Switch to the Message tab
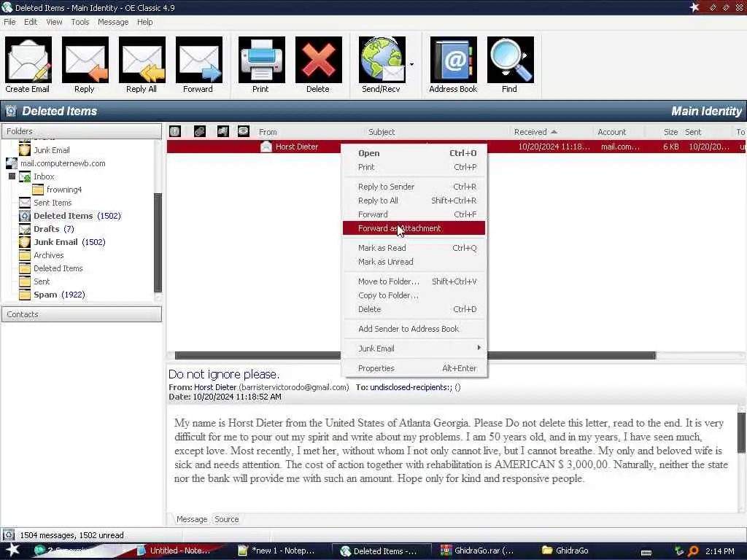Screen dimensions: 747x560 click(192, 519)
